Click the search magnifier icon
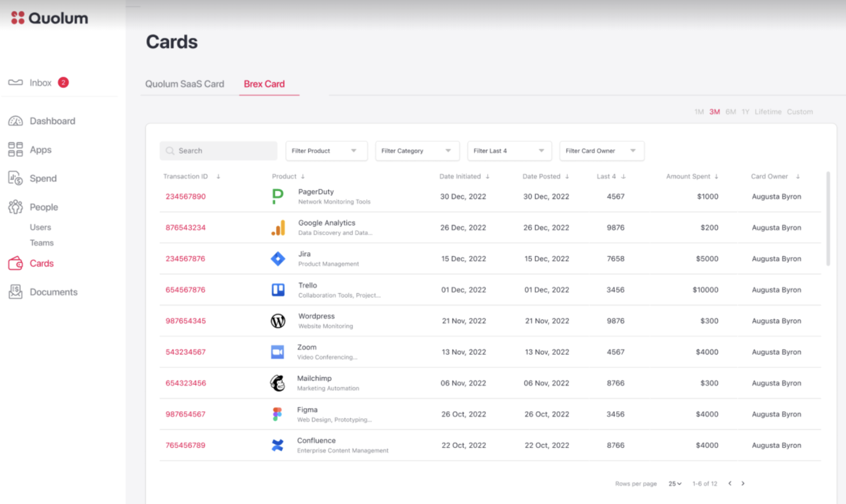 coord(170,151)
